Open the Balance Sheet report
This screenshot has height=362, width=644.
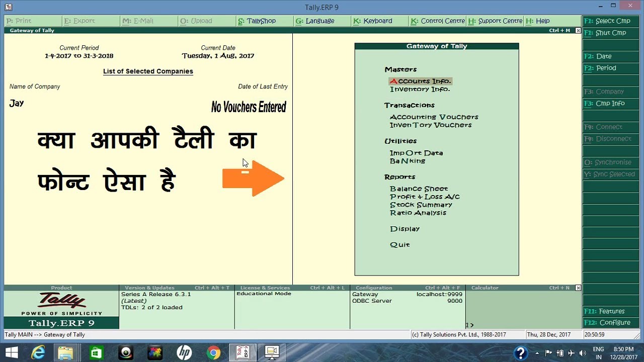[x=419, y=189]
